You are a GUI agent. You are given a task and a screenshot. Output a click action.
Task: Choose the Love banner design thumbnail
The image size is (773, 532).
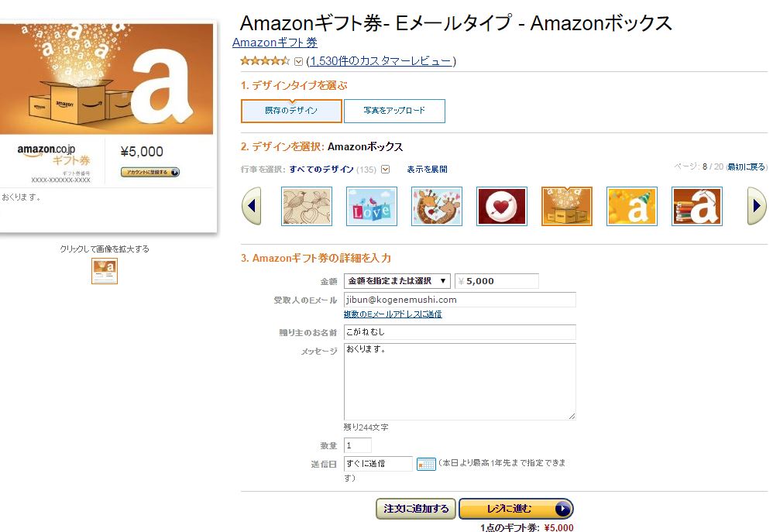tap(372, 206)
